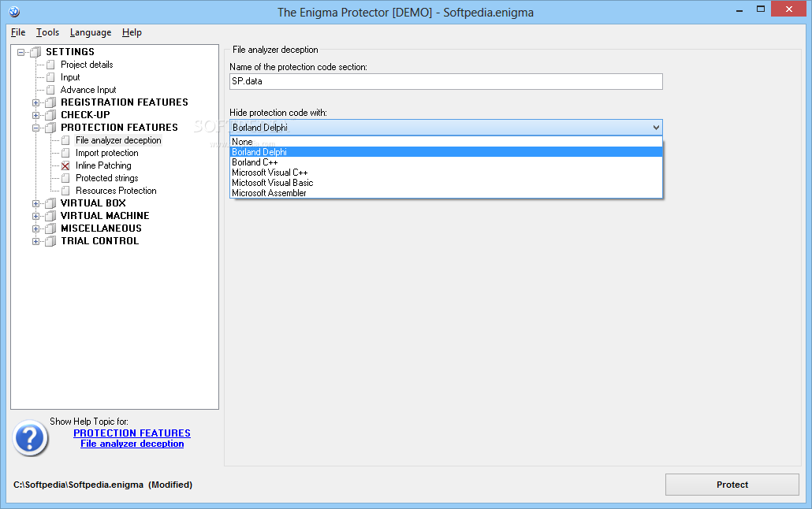Open the Tools menu
Viewport: 812px width, 509px height.
click(x=47, y=32)
